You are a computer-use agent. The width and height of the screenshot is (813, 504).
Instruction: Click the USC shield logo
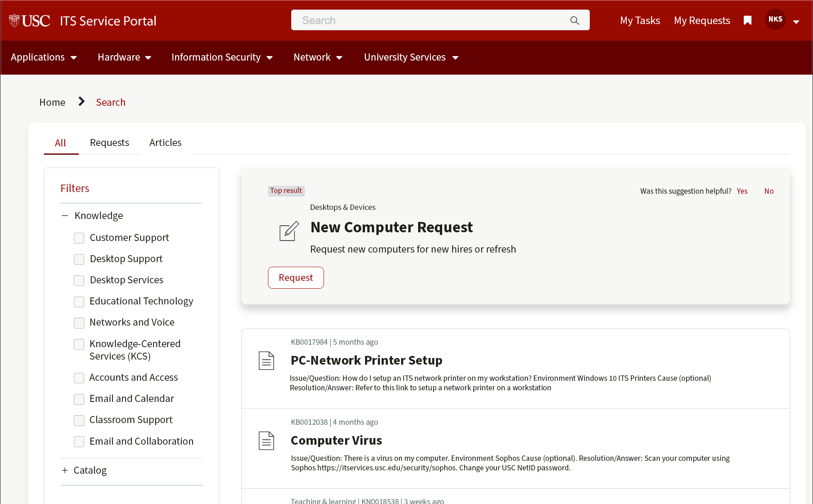tap(15, 21)
